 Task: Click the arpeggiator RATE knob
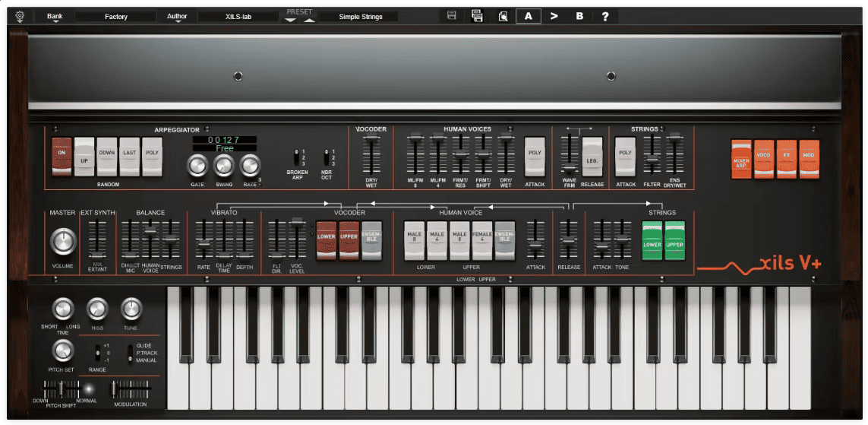(x=250, y=165)
